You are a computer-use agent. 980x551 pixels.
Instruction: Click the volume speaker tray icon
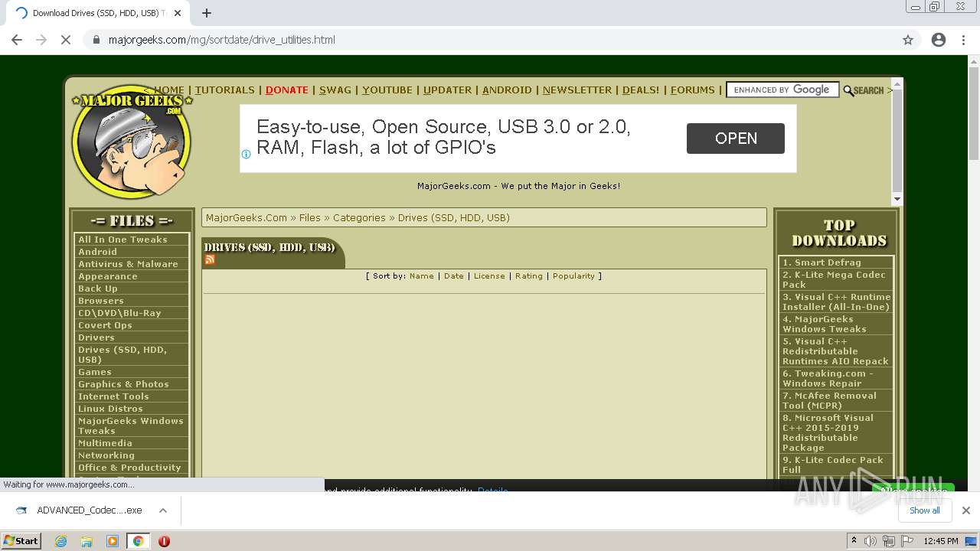click(x=871, y=541)
